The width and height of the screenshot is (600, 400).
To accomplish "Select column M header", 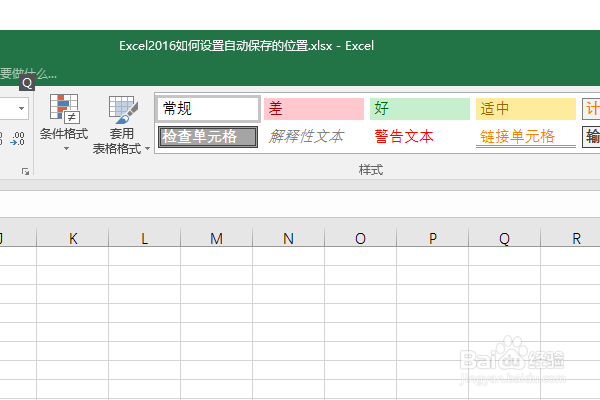I will [x=217, y=238].
